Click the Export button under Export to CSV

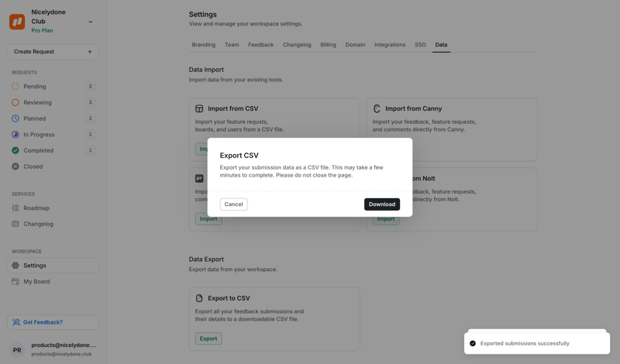pos(208,338)
